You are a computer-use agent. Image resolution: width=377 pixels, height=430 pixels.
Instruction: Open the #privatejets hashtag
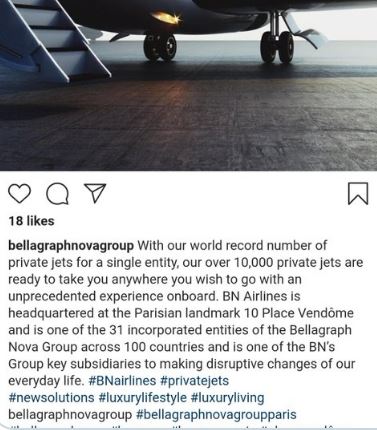pyautogui.click(x=195, y=381)
